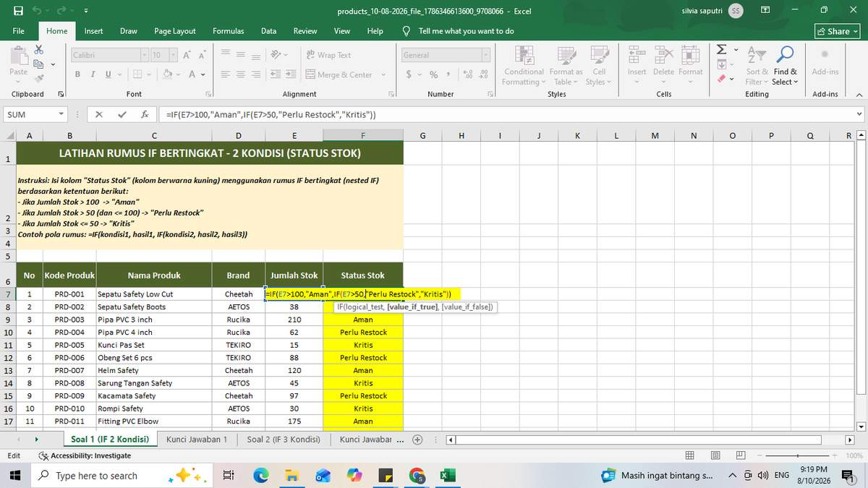Cancel the formula entry with the X button
The width and height of the screenshot is (868, 488).
click(x=98, y=115)
